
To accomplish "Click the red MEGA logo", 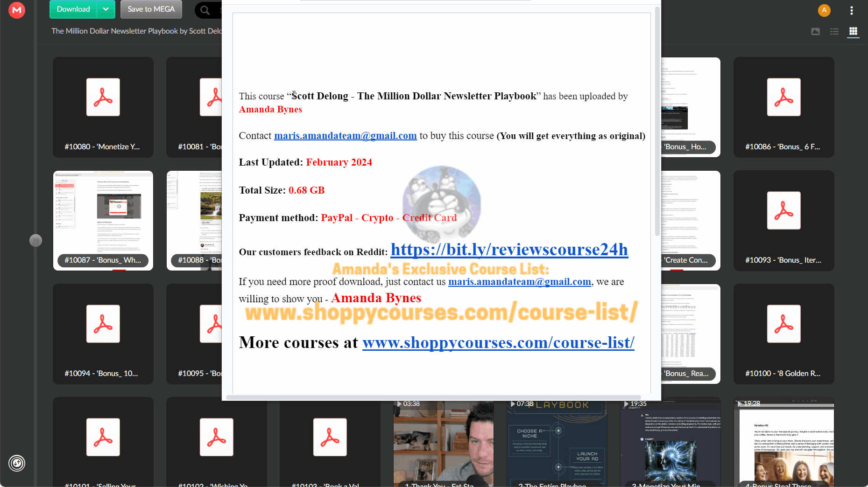I will (x=17, y=10).
